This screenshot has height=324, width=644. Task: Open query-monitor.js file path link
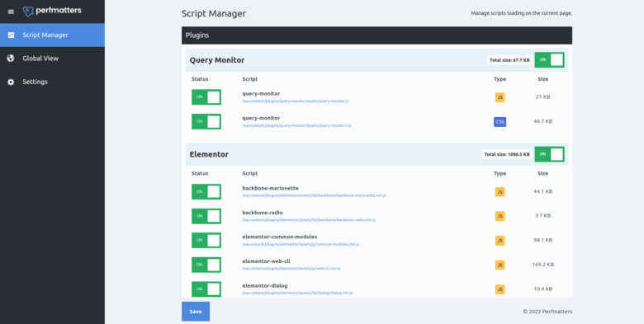pos(296,101)
